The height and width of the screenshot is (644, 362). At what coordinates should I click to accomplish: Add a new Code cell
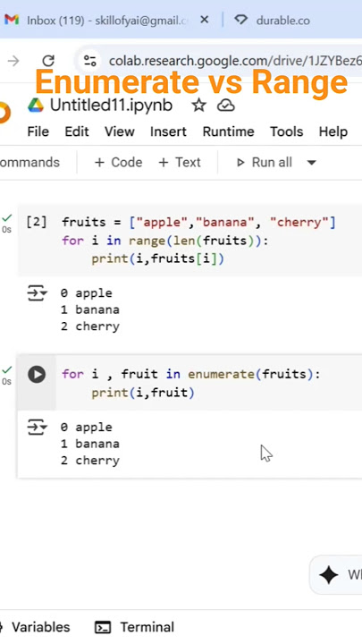pyautogui.click(x=118, y=163)
